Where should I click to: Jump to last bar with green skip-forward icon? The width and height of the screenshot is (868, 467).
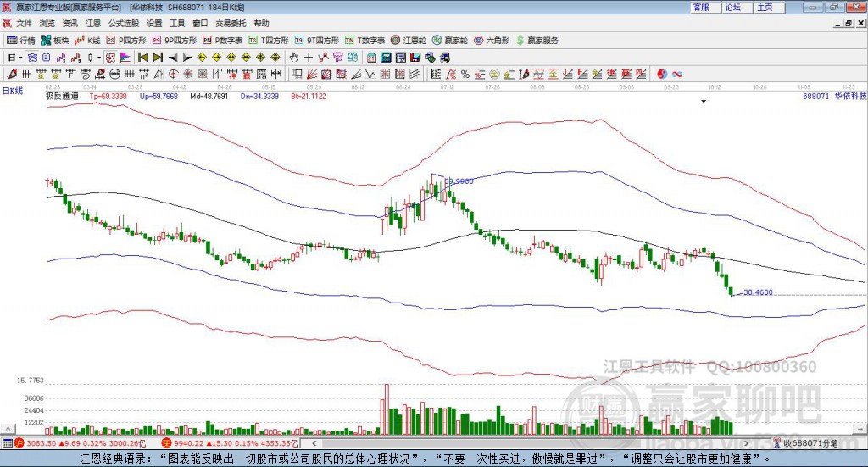pos(159,58)
